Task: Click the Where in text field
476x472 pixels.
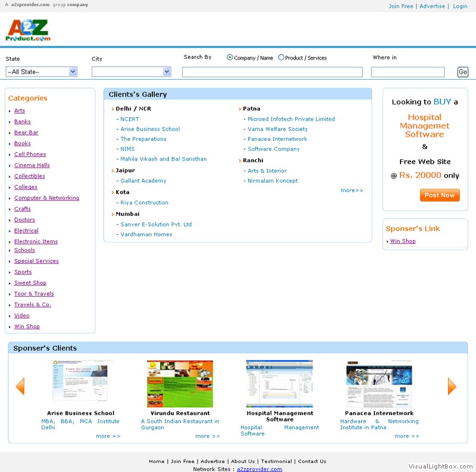Action: 408,72
